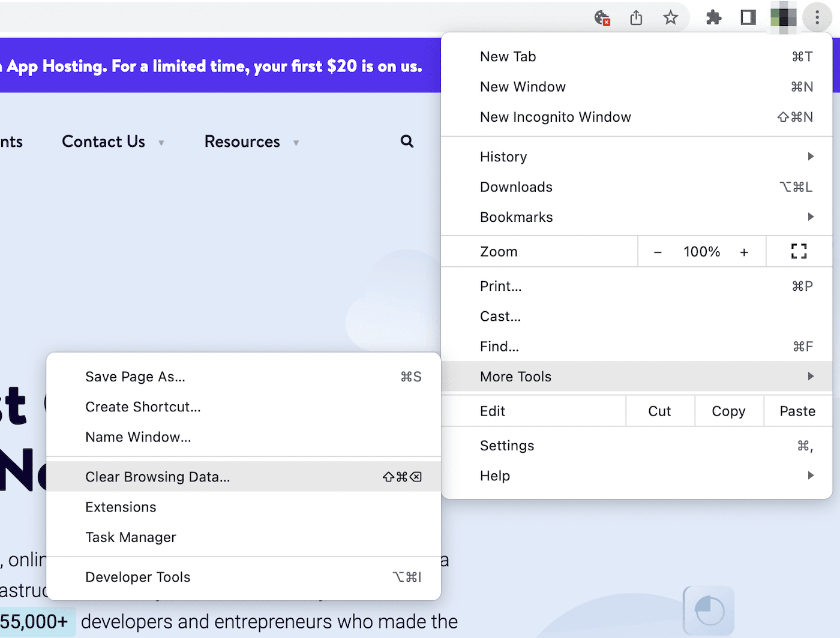The image size is (840, 638).
Task: Expand the Bookmarks submenu arrow
Action: pyautogui.click(x=811, y=216)
